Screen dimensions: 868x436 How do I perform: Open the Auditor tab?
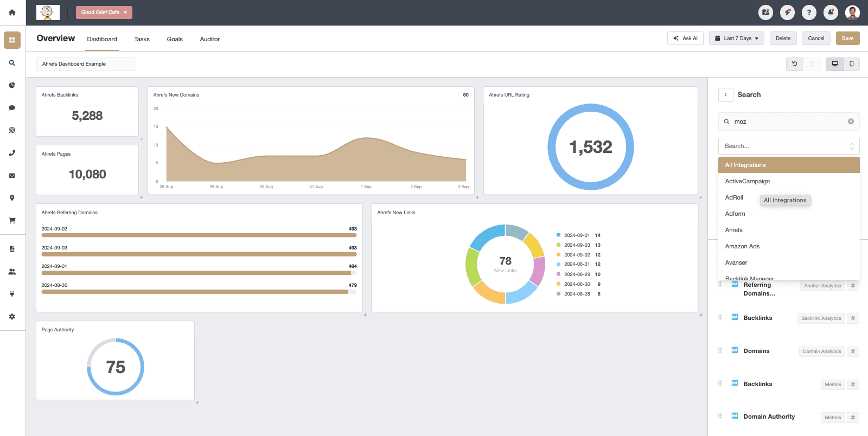click(x=209, y=39)
